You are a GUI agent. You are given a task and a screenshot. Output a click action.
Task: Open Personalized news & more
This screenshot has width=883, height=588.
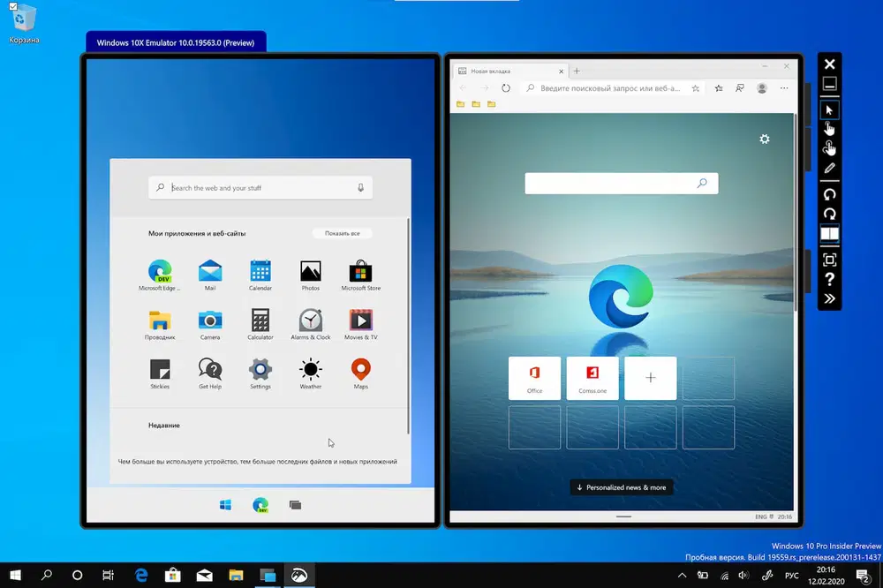(622, 486)
